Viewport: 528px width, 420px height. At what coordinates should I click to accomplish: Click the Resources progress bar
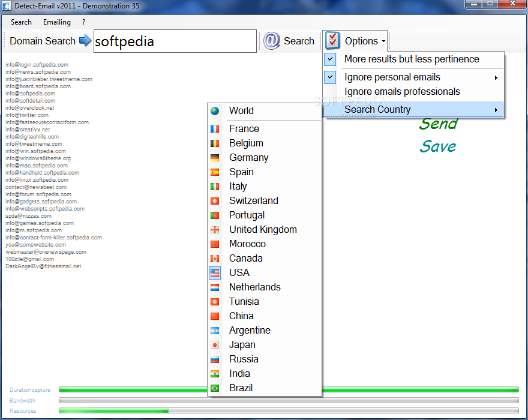289,410
